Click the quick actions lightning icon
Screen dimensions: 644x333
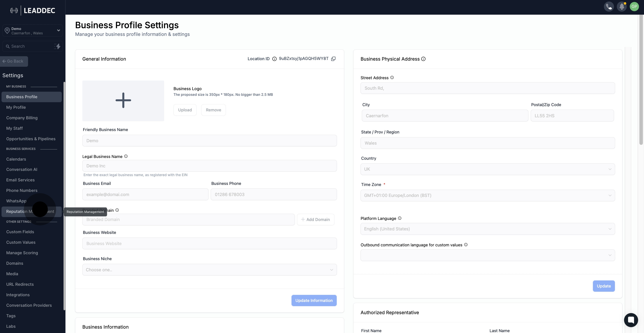coord(57,46)
